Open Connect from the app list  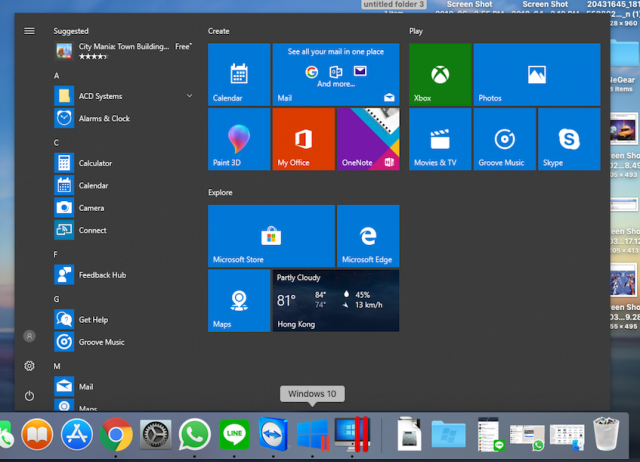click(124, 231)
